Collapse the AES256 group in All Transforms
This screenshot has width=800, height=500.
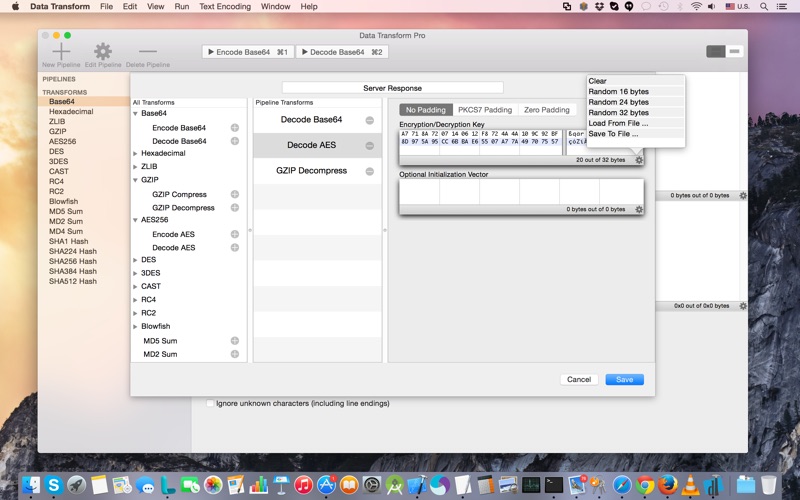click(135, 220)
